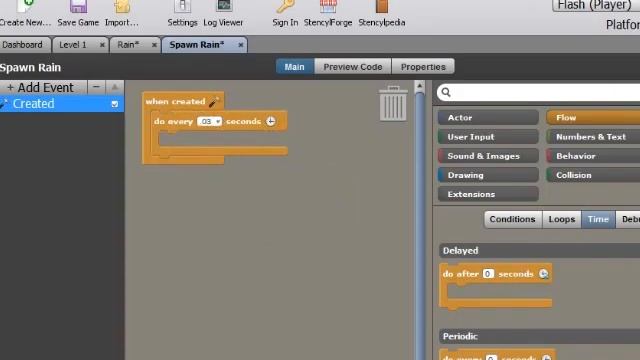Close the Rain* tab
This screenshot has height=360, width=640.
tap(154, 45)
